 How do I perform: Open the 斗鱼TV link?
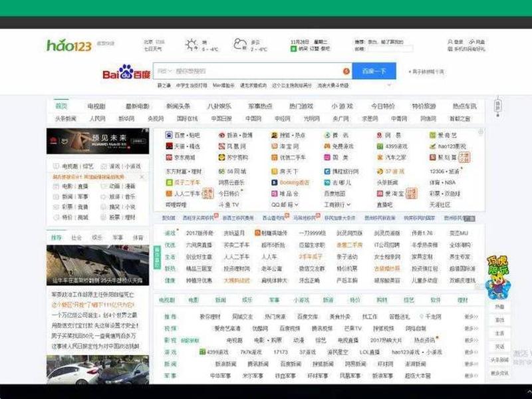tap(229, 205)
